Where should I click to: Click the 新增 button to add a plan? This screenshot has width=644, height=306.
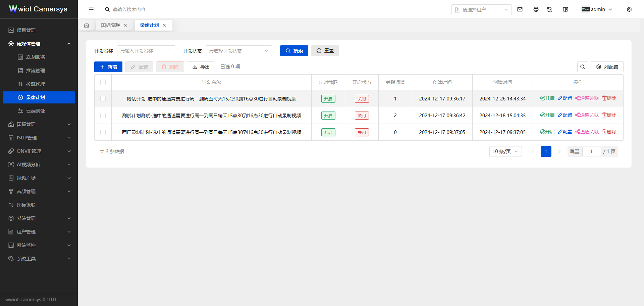(108, 67)
